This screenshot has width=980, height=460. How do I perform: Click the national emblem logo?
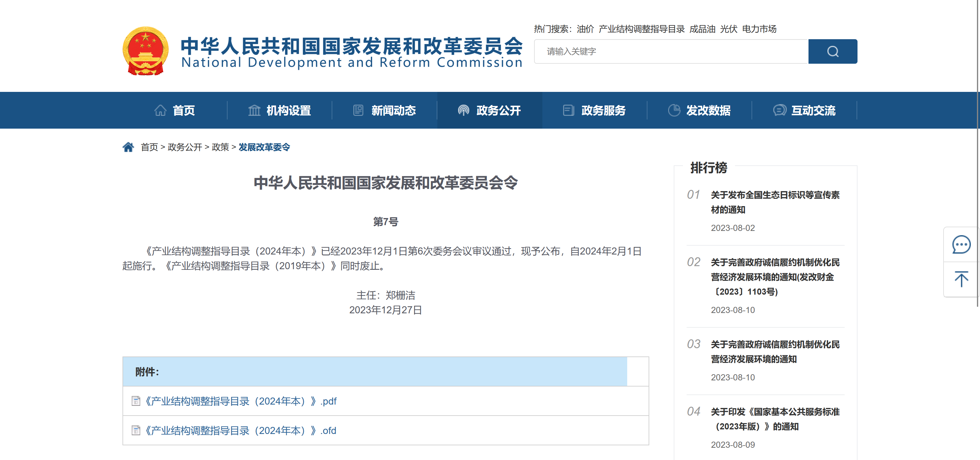coord(145,51)
